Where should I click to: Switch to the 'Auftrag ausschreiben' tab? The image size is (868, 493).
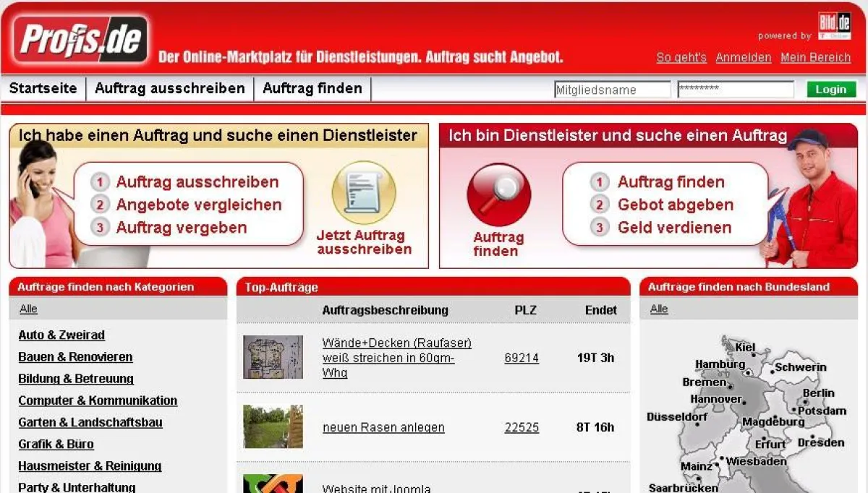point(170,88)
